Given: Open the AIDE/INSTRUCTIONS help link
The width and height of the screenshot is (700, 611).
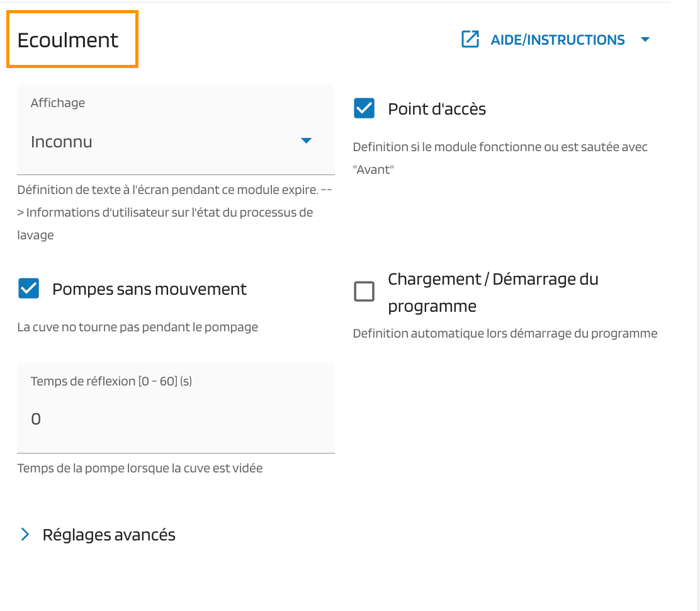Looking at the screenshot, I should click(x=557, y=40).
